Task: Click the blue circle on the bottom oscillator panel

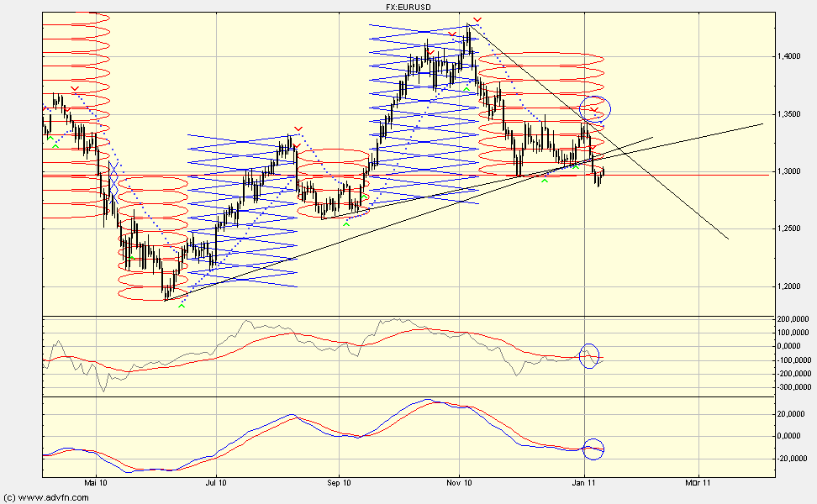Action: pos(593,448)
